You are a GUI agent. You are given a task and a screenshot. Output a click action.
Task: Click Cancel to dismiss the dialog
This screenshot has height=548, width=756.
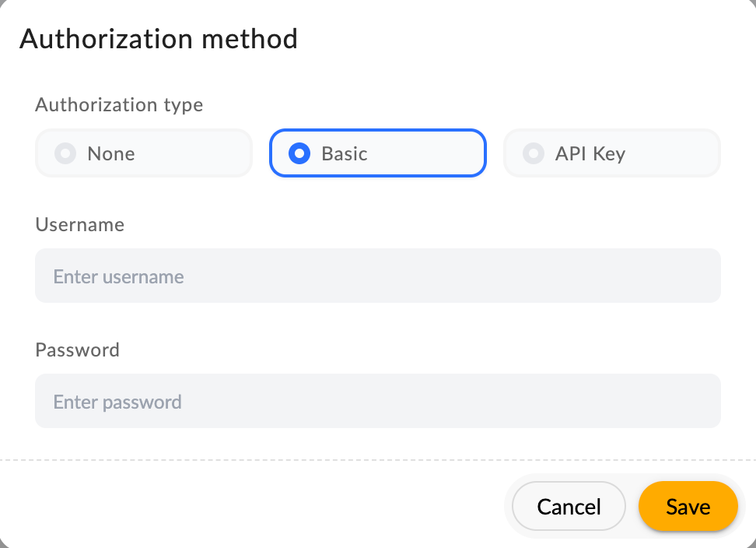coord(569,506)
